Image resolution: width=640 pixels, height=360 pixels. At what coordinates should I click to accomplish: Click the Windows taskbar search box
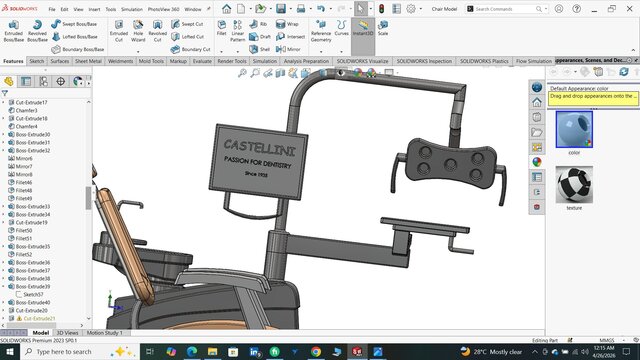[79, 351]
